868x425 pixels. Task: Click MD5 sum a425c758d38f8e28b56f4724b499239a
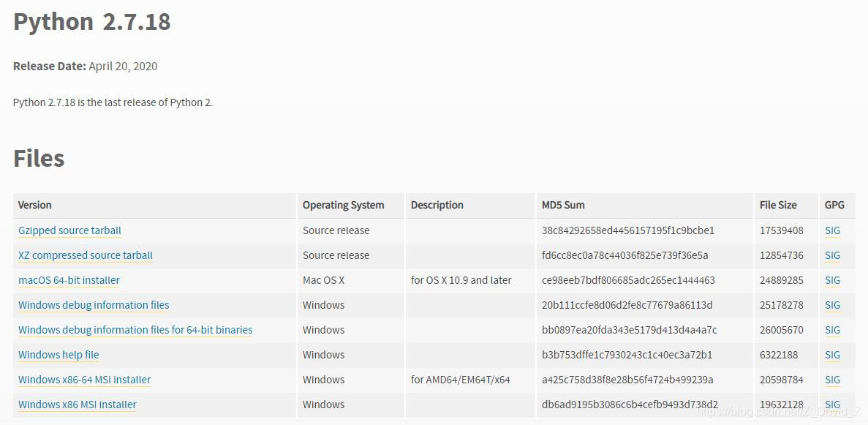point(627,380)
